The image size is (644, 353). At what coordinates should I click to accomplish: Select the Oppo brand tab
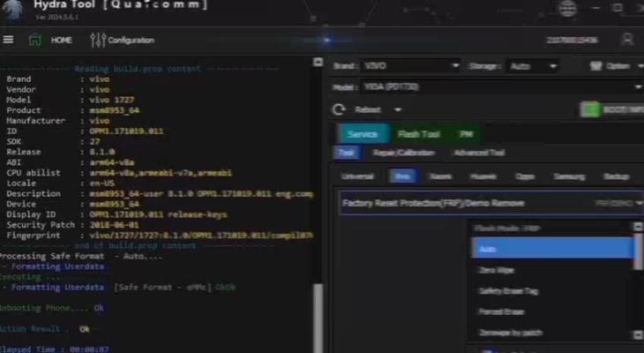click(525, 176)
